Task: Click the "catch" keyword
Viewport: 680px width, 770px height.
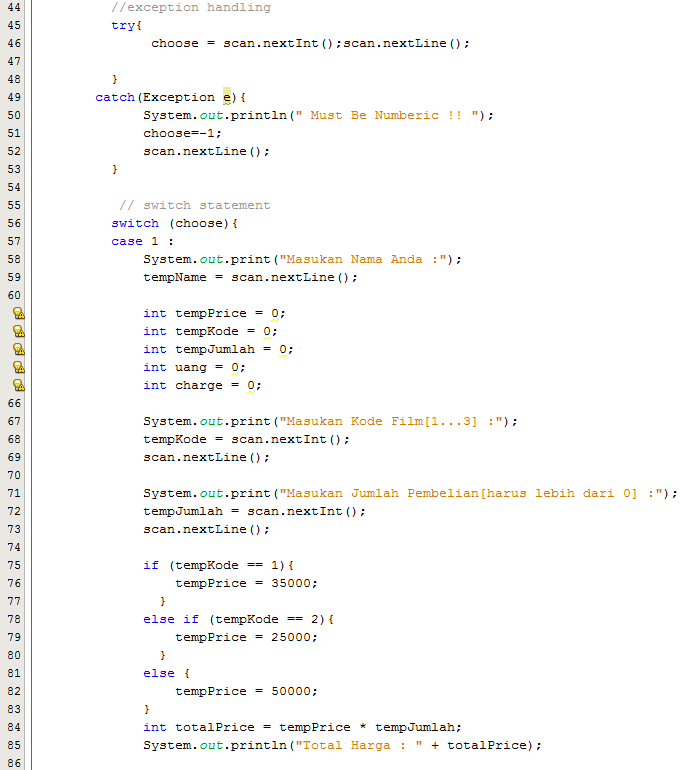Action: [115, 97]
